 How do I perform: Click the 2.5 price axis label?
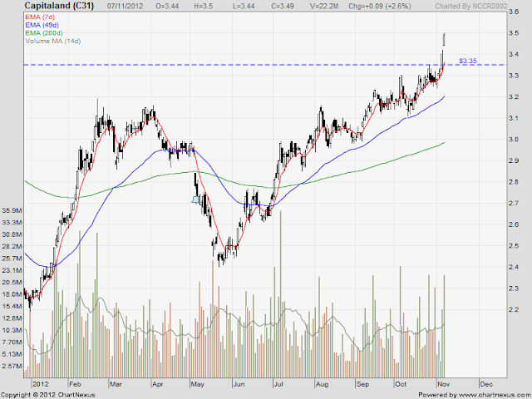[514, 246]
